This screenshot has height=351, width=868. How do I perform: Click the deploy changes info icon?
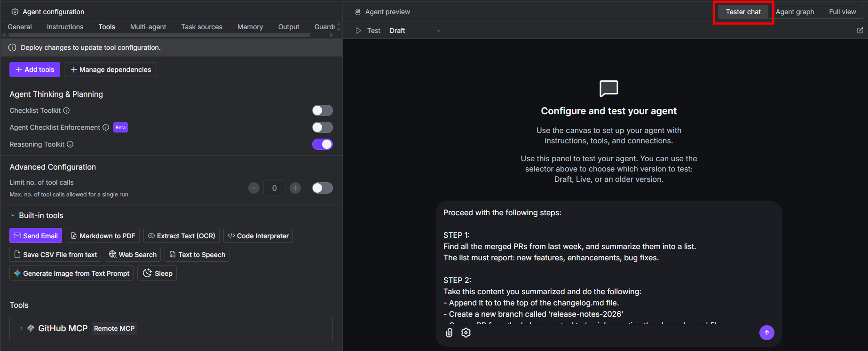pos(12,47)
